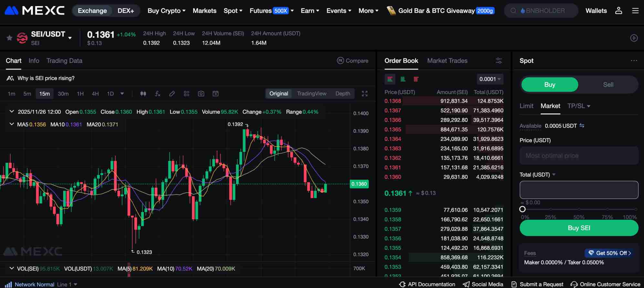The width and height of the screenshot is (644, 288).
Task: Select the 0.1365 ask price row
Action: 444,129
